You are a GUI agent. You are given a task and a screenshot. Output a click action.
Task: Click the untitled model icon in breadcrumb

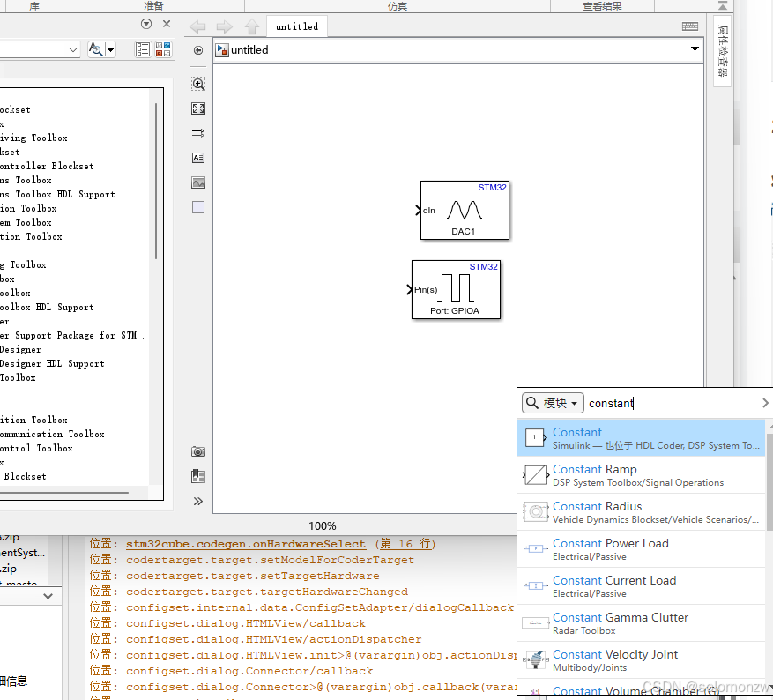pyautogui.click(x=222, y=50)
